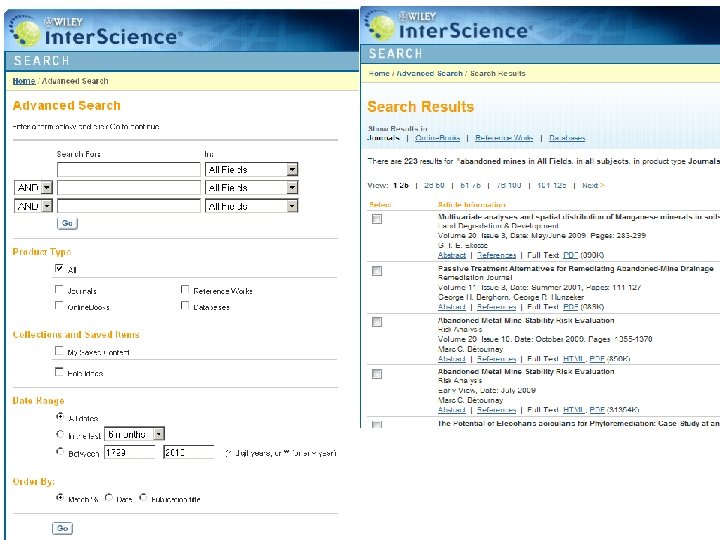Viewport: 720px width, 540px height.
Task: Click the third Search For text field
Action: 129,206
